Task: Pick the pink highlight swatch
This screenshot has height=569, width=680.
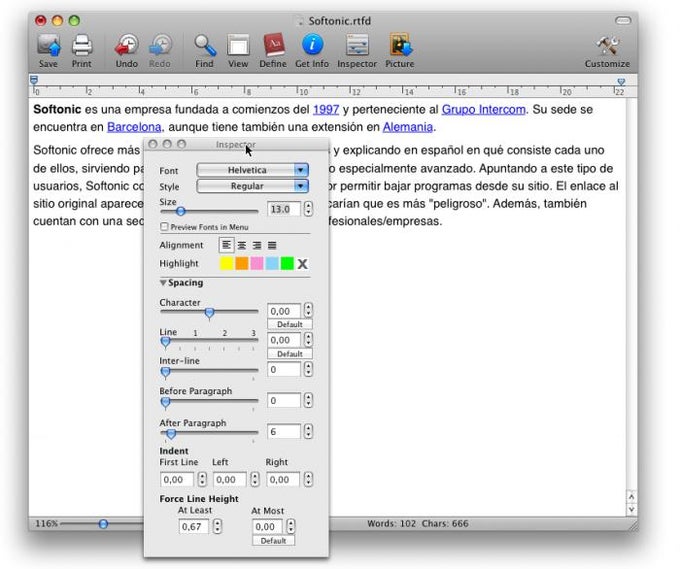Action: click(x=257, y=263)
